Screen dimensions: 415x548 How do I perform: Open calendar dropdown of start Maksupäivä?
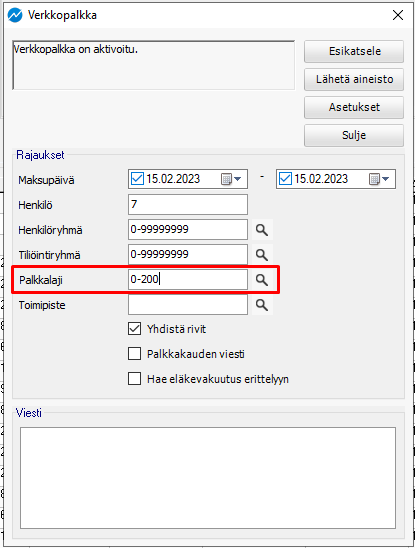[x=231, y=179]
